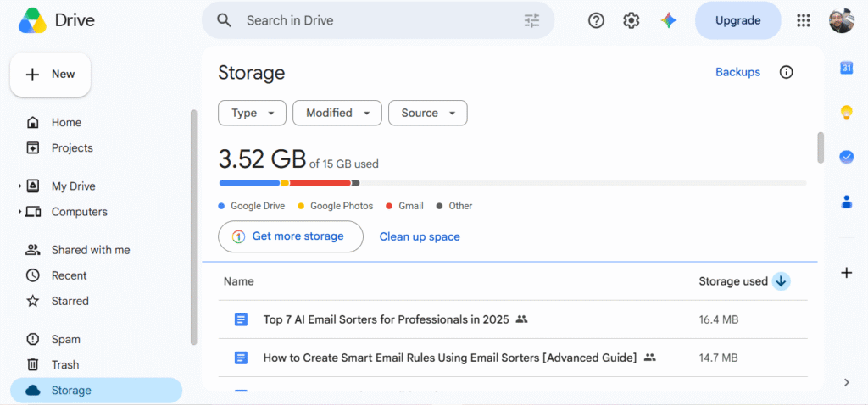Click the Google Photos legend label

click(342, 206)
